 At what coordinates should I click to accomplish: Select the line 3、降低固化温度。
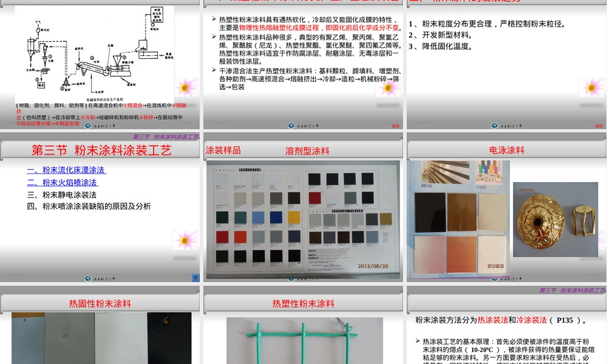pyautogui.click(x=441, y=47)
